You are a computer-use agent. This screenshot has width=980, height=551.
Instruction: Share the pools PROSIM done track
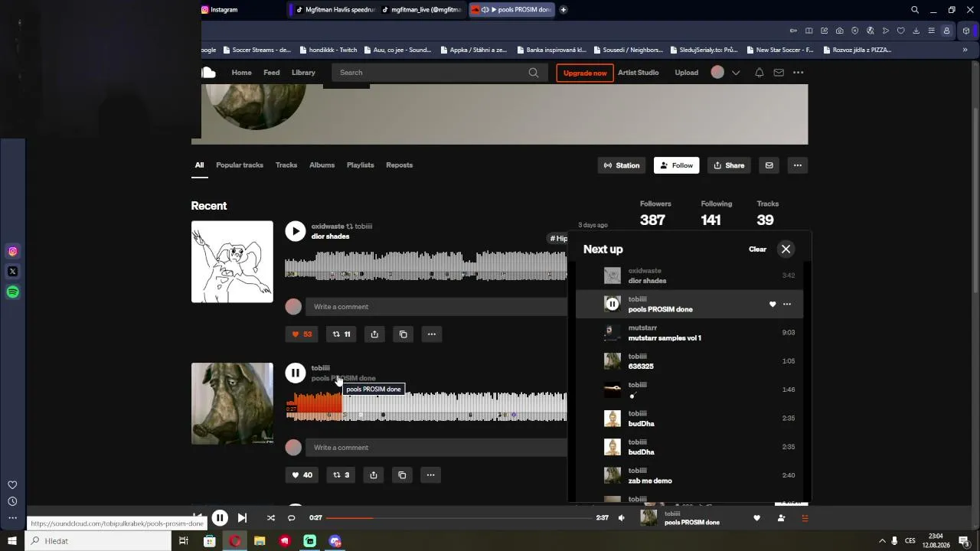(374, 475)
